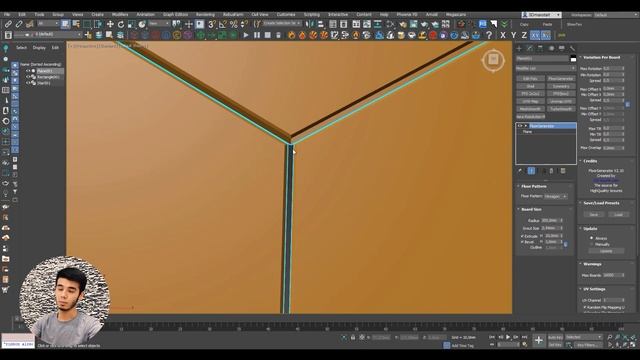
Task: Open the Animation menu
Action: (x=145, y=14)
